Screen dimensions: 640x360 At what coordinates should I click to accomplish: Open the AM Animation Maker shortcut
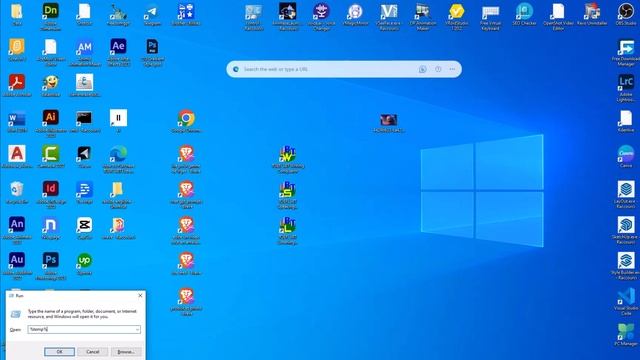pyautogui.click(x=84, y=47)
